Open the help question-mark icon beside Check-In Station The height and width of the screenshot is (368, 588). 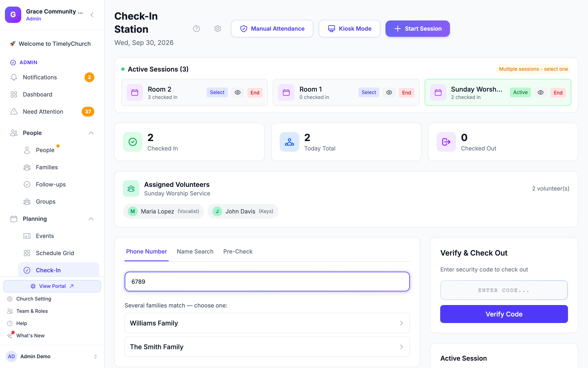click(x=196, y=29)
